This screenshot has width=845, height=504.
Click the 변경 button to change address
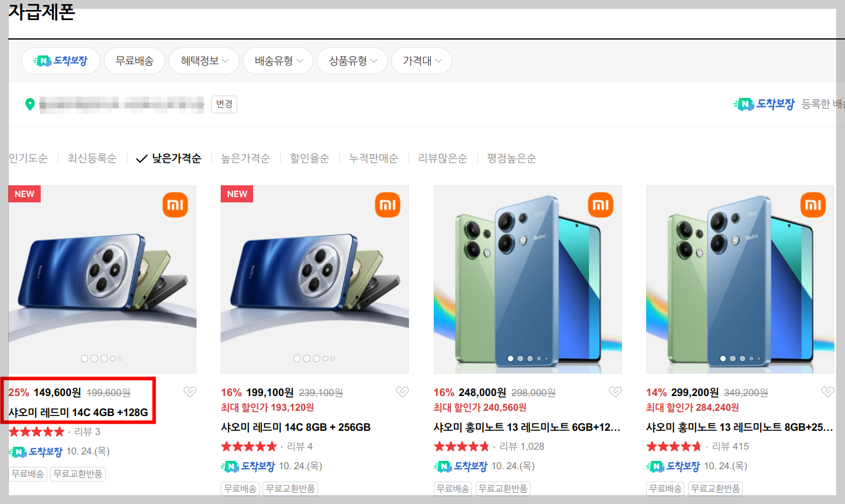pos(224,104)
